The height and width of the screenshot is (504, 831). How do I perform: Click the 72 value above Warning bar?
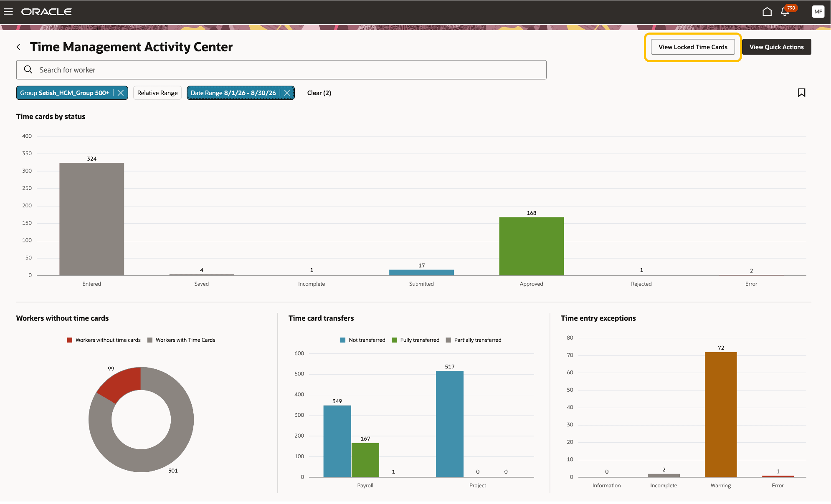pos(721,348)
